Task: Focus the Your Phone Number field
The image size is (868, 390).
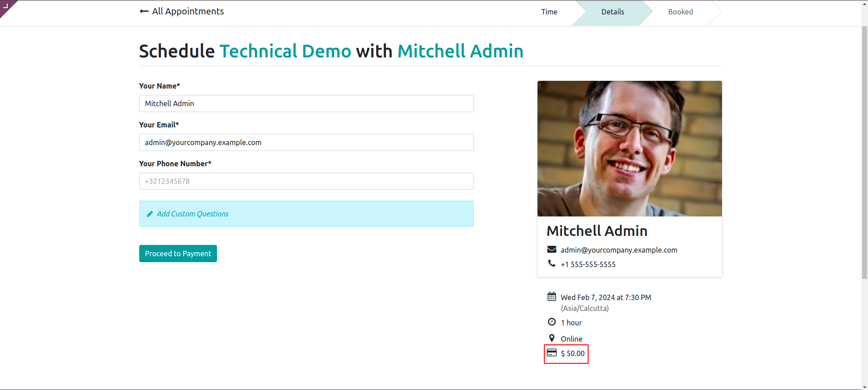Action: point(306,181)
